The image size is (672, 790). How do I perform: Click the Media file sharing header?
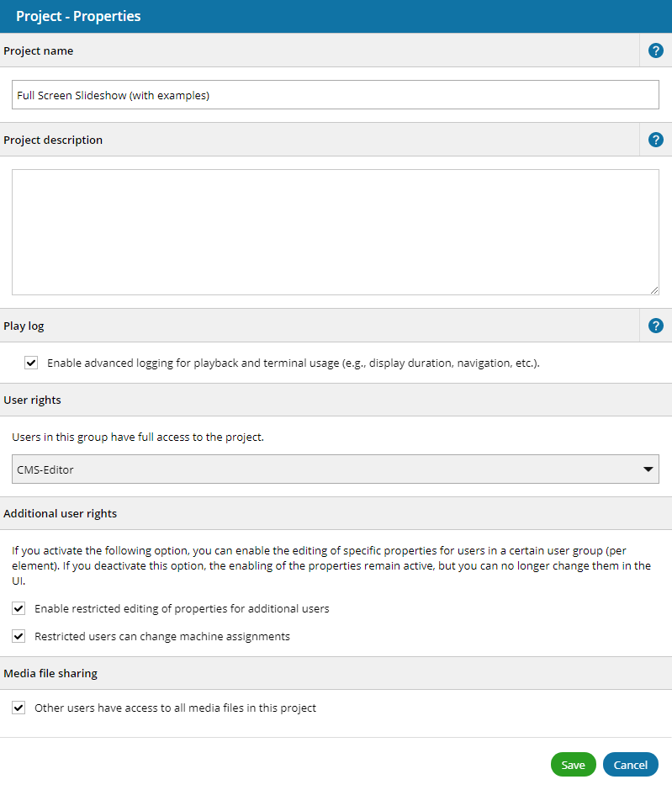50,673
